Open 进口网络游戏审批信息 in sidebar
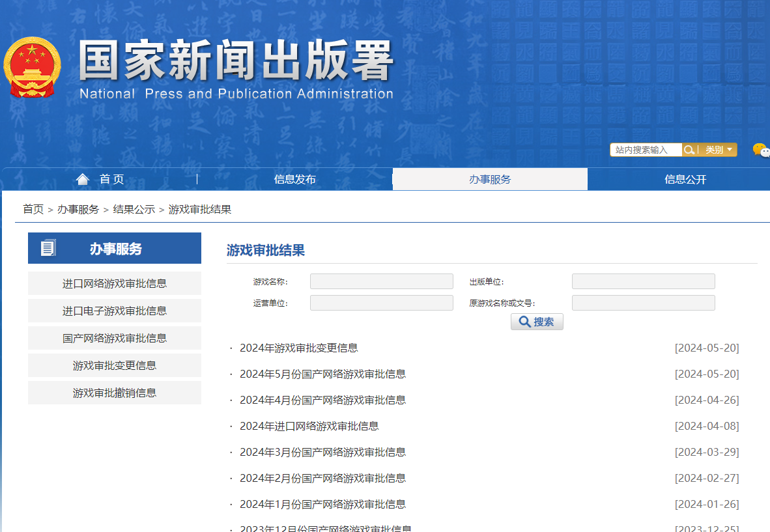 point(115,283)
